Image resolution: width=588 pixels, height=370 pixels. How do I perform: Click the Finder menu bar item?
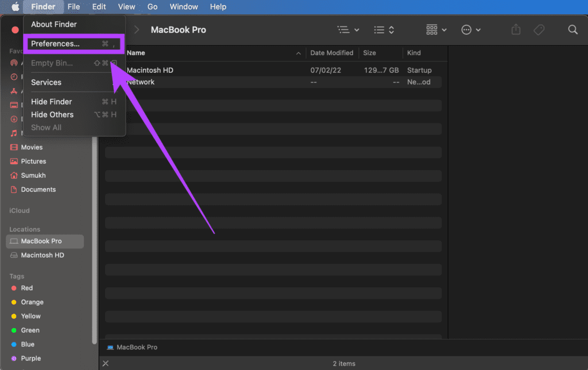pyautogui.click(x=43, y=7)
